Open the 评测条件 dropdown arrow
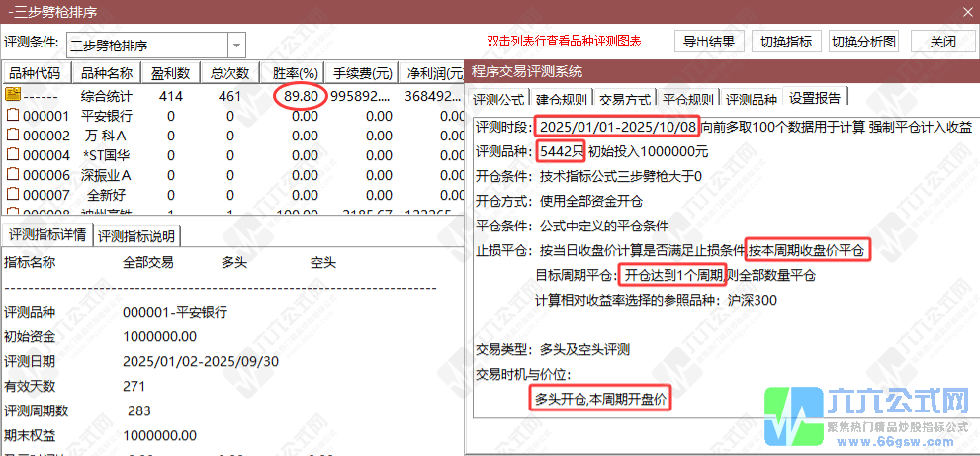Screen dimensions: 980x456 click(236, 45)
